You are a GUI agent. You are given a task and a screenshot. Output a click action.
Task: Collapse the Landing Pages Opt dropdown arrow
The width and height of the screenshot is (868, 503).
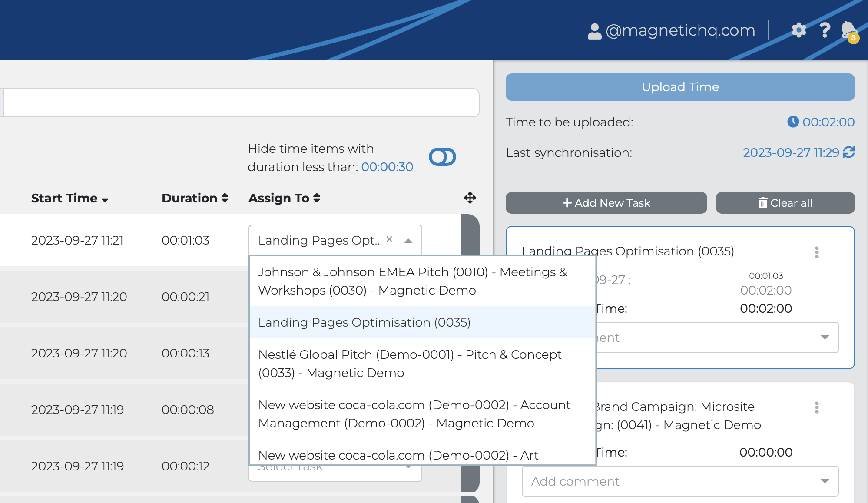pyautogui.click(x=408, y=241)
